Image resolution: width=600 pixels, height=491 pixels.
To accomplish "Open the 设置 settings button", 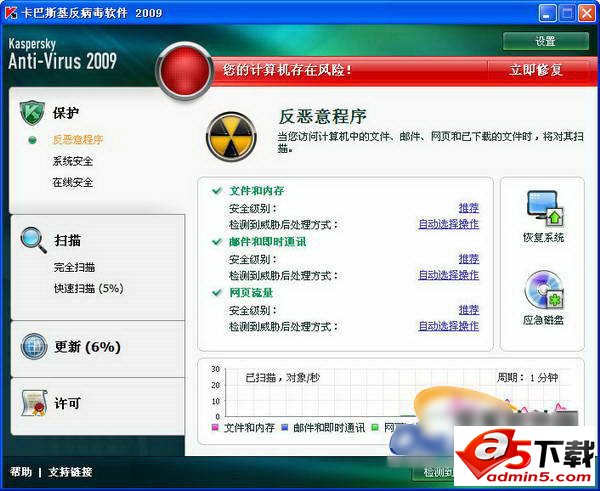I will (546, 41).
